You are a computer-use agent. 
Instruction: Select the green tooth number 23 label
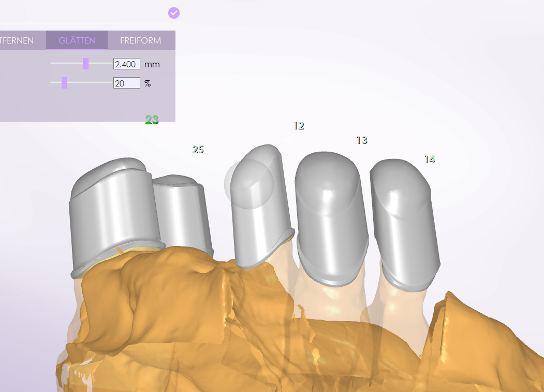(152, 120)
